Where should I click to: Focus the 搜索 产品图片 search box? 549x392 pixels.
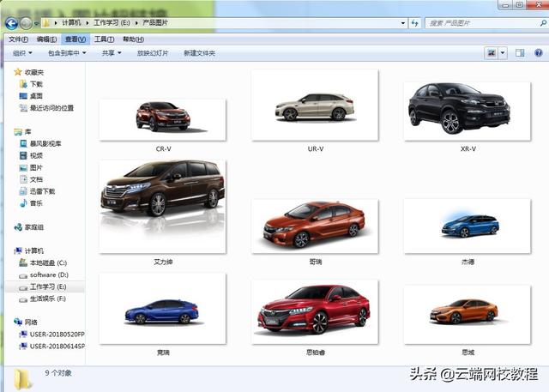[482, 23]
